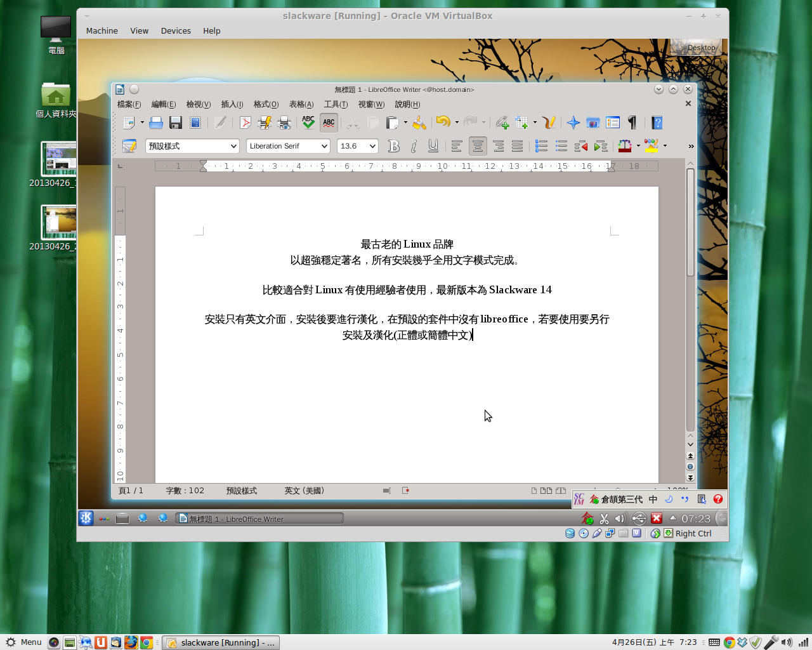Click the Insert Table icon
This screenshot has width=812, height=650.
point(522,123)
